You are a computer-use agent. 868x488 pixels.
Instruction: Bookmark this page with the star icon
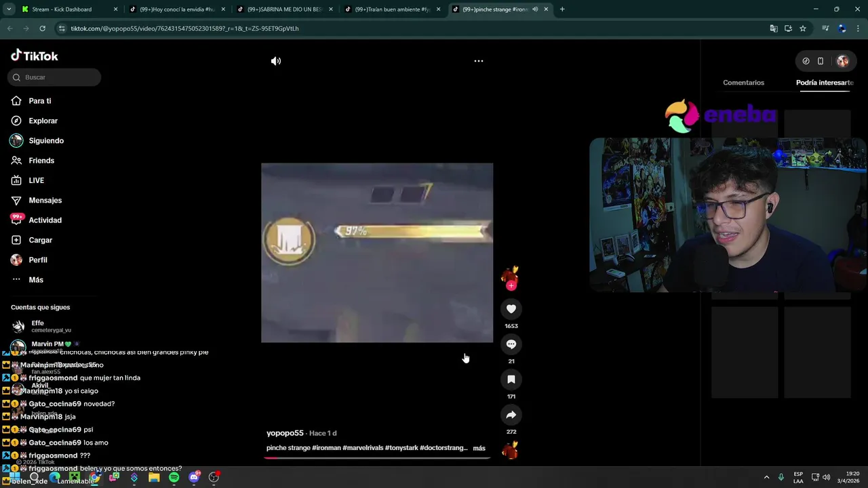pyautogui.click(x=803, y=28)
